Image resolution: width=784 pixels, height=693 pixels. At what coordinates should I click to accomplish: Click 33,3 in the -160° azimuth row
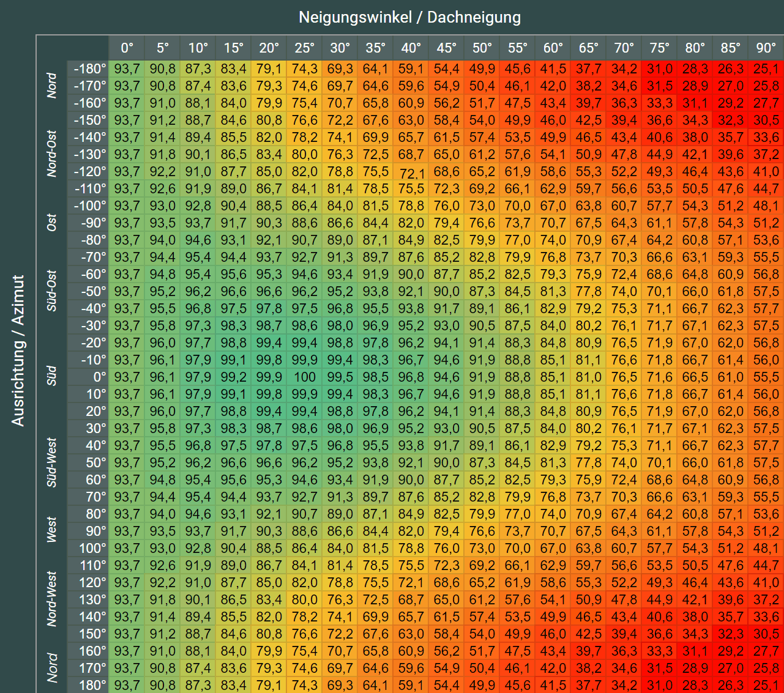point(660,103)
